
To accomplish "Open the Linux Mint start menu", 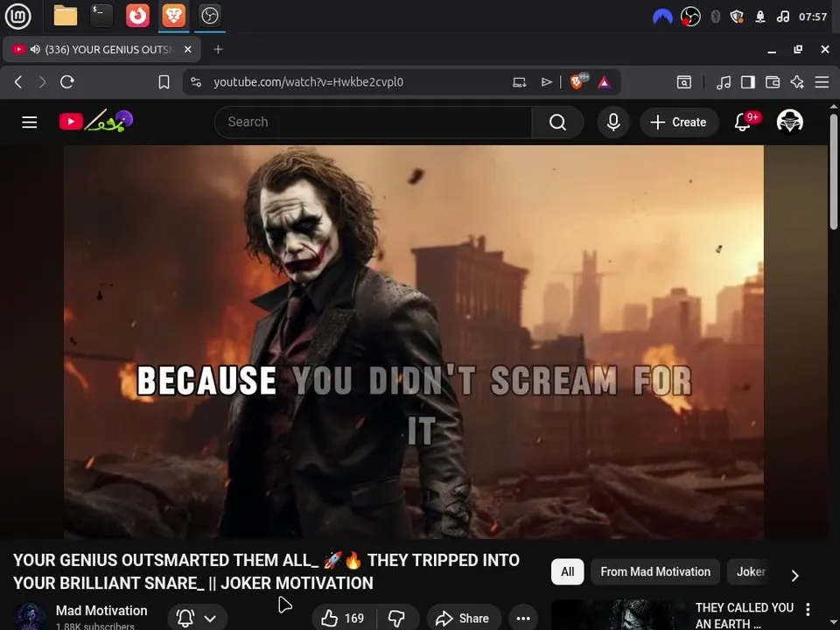I will tap(17, 16).
